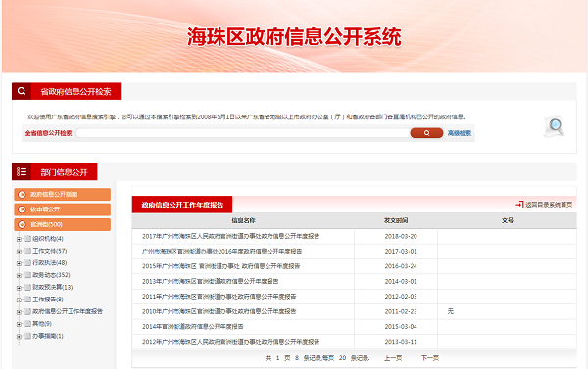This screenshot has width=588, height=369.
Task: Click the document icon beside 财政预决算(13)
Action: click(x=27, y=288)
